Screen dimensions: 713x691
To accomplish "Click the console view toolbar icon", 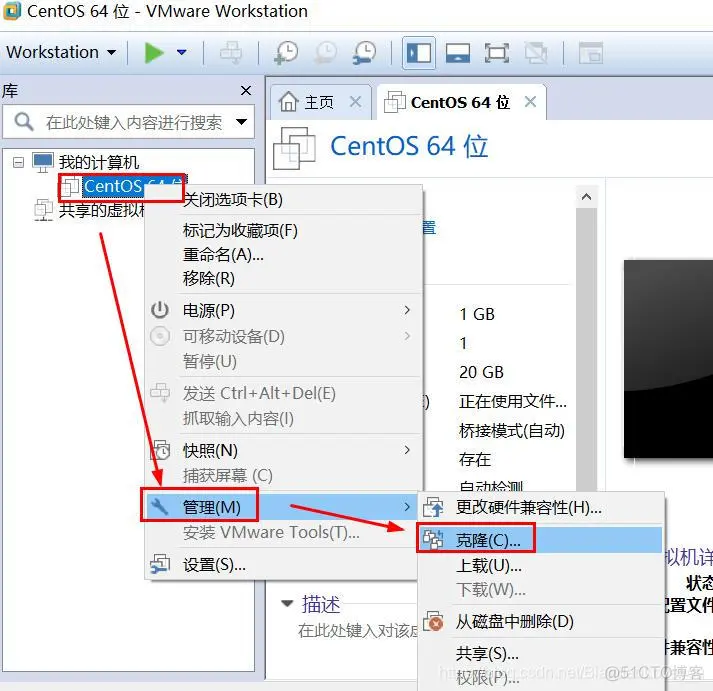I will tap(591, 53).
